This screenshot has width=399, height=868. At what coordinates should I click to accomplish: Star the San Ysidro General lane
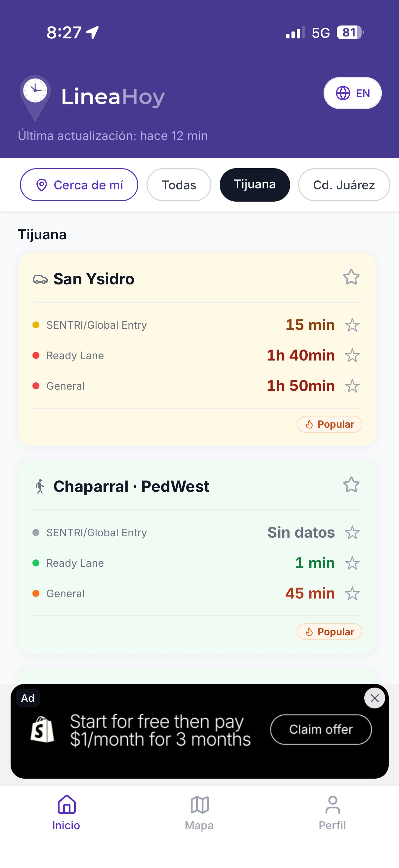[352, 386]
